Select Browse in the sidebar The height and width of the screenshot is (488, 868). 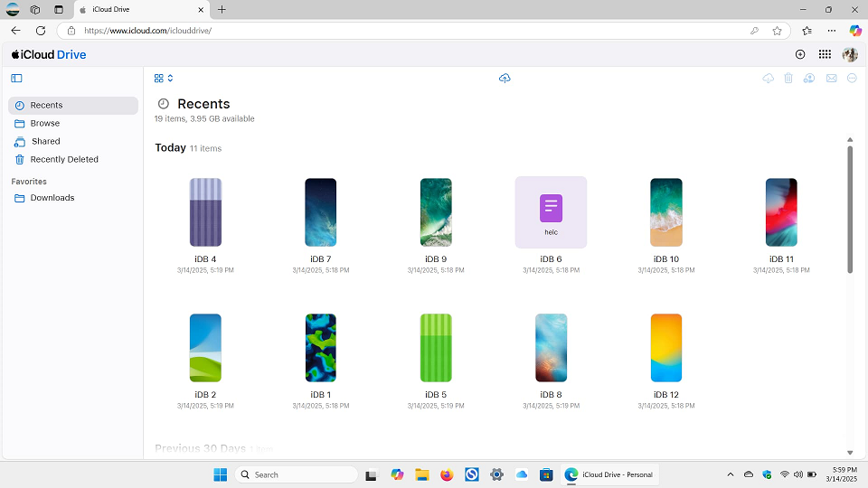pyautogui.click(x=44, y=123)
